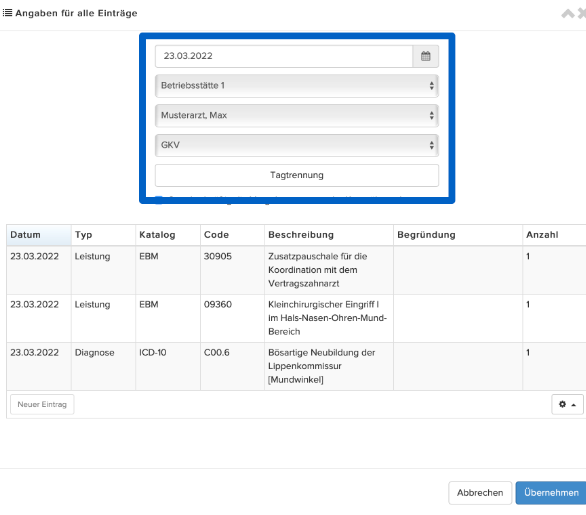Image resolution: width=586 pixels, height=515 pixels.
Task: Open the Musterarzt, Max dropdown
Action: [297, 115]
